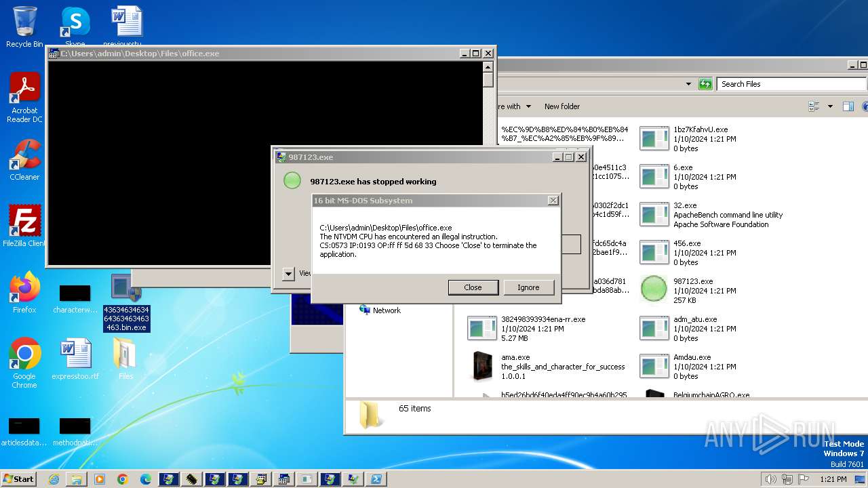Viewport: 868px width, 488px height.
Task: Launch Firefox from the desktop
Action: point(24,292)
